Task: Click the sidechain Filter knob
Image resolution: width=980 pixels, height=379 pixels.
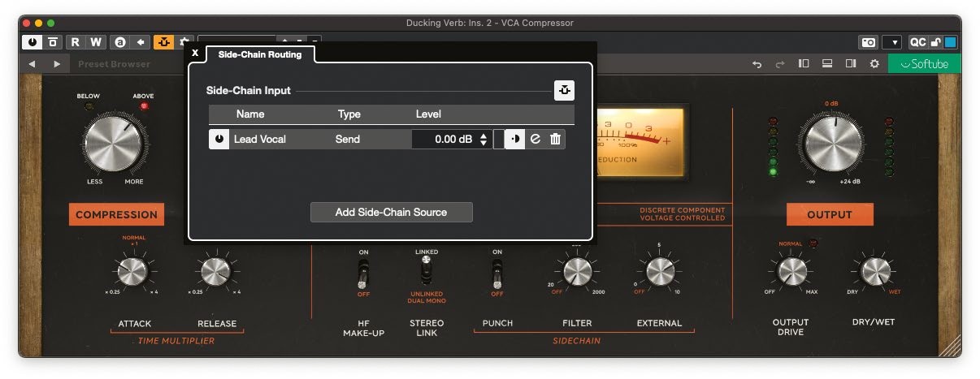Action: 576,272
